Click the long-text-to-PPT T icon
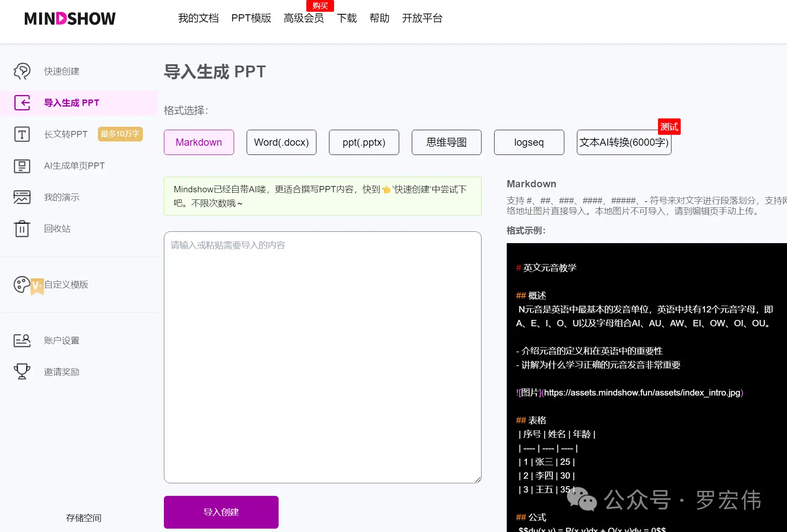Image resolution: width=787 pixels, height=532 pixels. click(x=22, y=134)
